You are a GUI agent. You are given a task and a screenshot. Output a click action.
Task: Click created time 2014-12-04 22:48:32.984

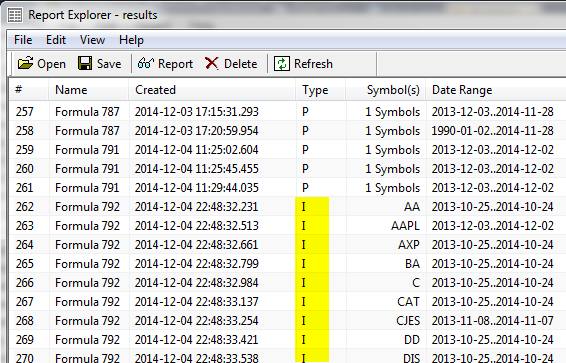coord(197,283)
